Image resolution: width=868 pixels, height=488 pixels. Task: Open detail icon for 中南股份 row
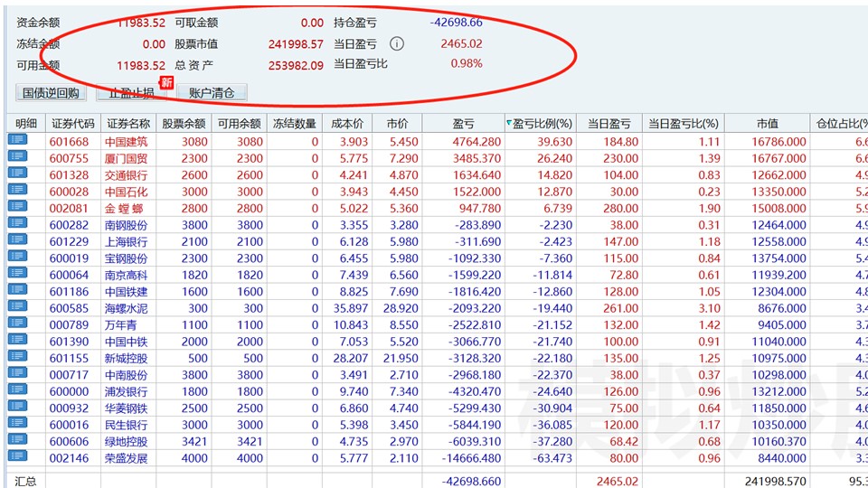18,372
